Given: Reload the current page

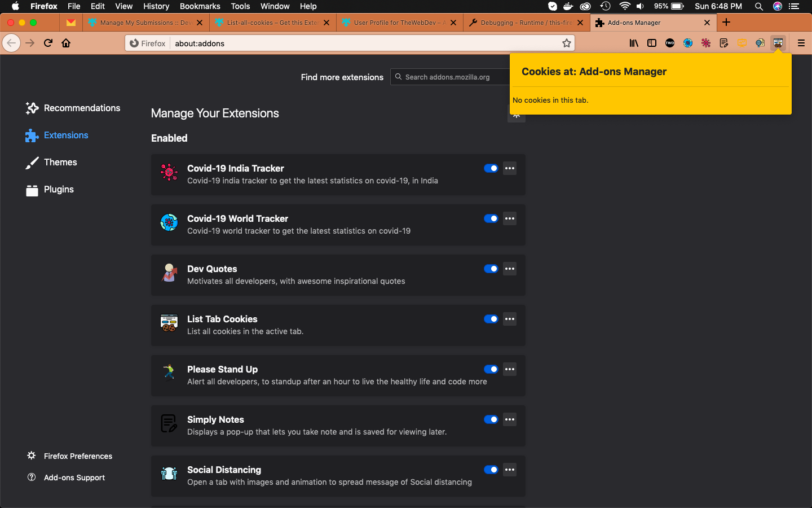Looking at the screenshot, I should pos(48,43).
